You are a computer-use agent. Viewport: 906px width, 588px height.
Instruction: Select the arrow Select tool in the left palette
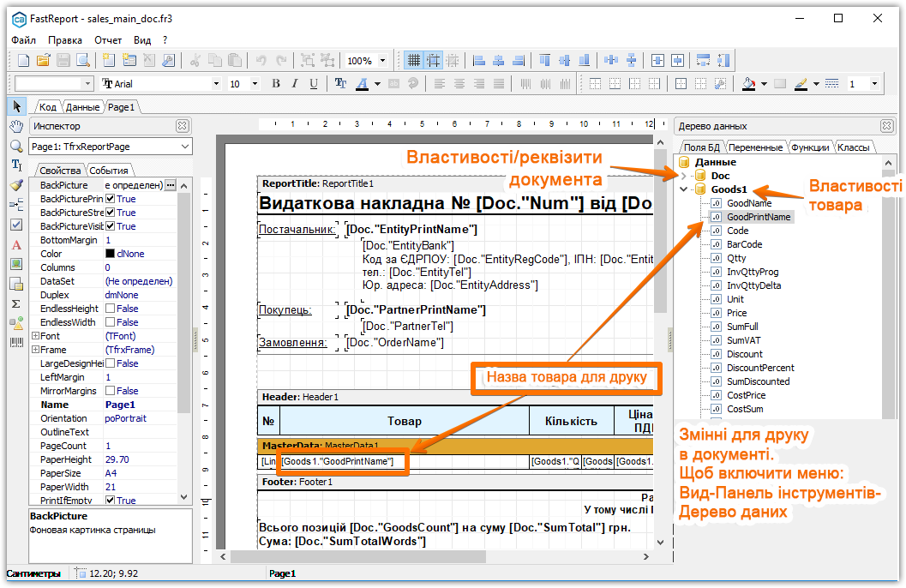click(x=16, y=106)
